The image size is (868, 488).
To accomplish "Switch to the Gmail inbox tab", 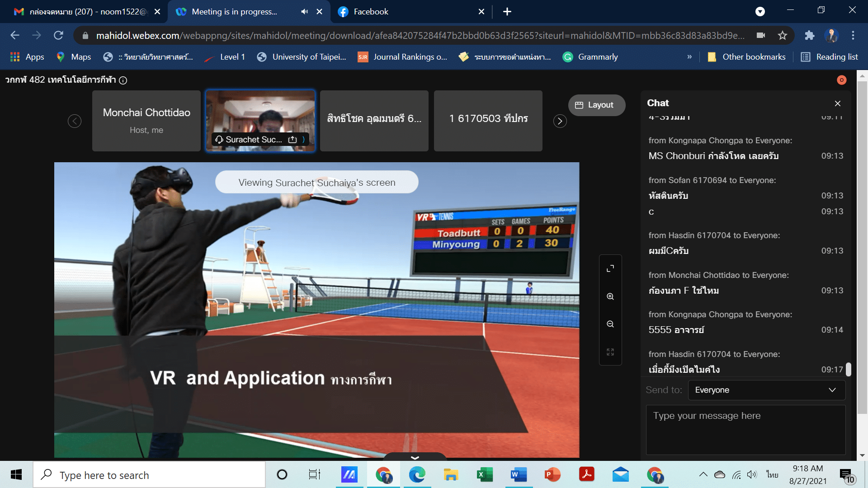I will 84,12.
